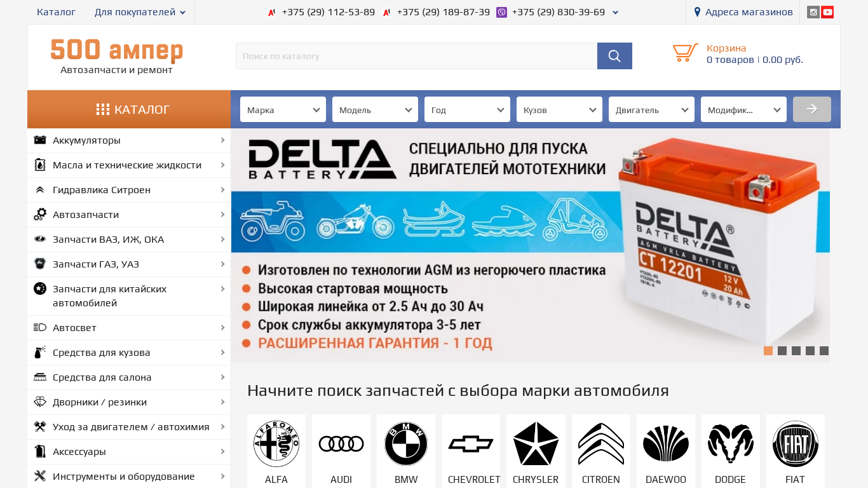This screenshot has height=488, width=868.
Task: Choose the Citroen brand logo
Action: [601, 444]
